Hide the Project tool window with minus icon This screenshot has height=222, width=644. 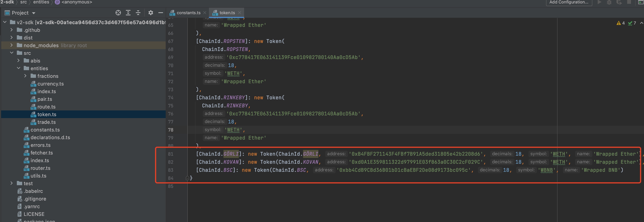(161, 13)
